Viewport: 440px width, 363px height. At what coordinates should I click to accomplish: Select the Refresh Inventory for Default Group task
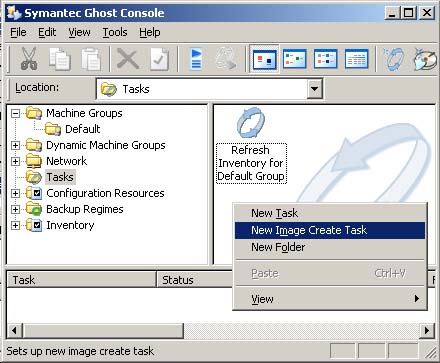[251, 147]
